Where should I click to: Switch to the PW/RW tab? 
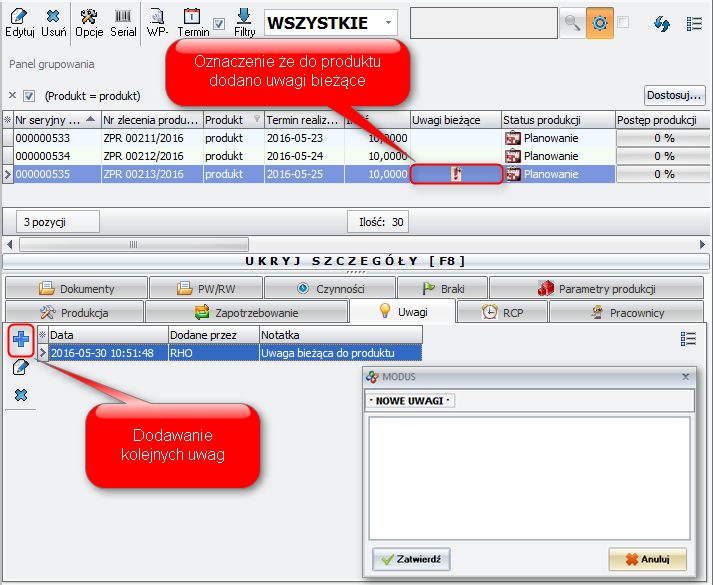(x=206, y=289)
